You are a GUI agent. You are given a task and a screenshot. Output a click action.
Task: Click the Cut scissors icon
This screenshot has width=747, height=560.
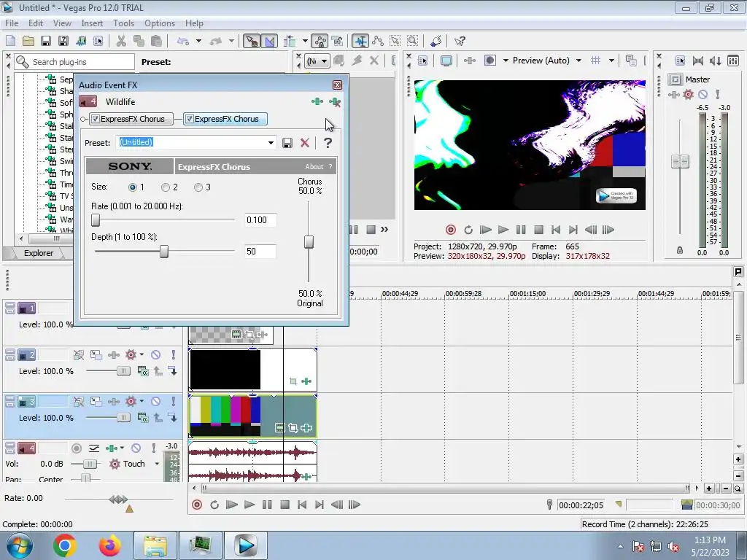point(122,41)
